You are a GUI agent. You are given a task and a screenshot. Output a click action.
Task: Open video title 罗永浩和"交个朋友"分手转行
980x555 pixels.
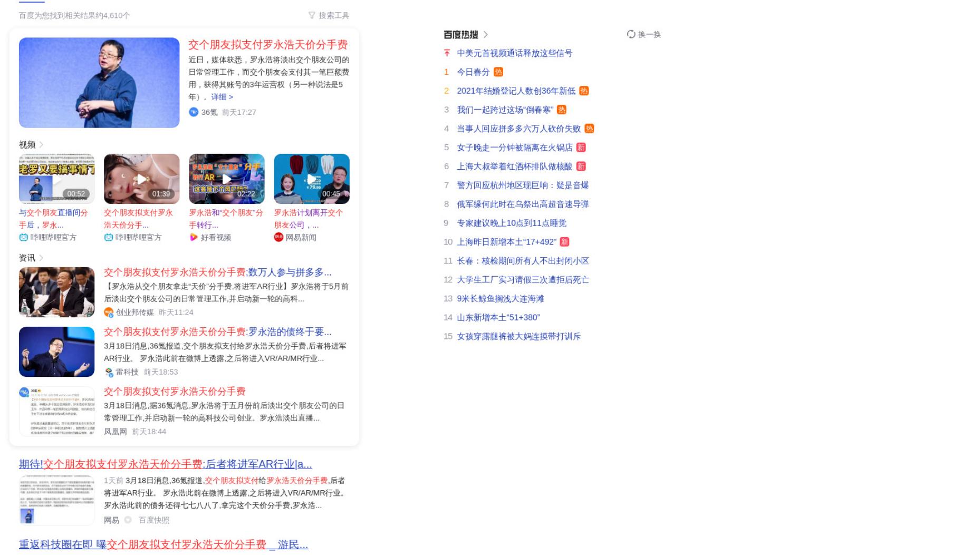point(226,219)
